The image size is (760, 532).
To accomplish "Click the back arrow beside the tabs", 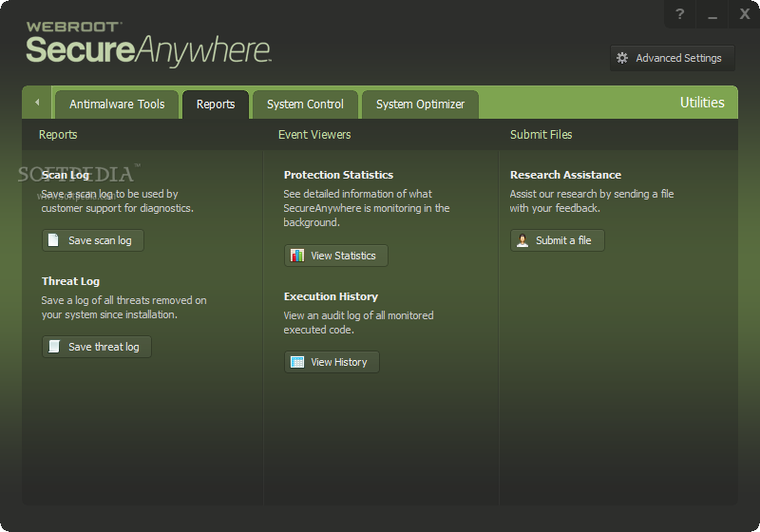I will point(37,103).
